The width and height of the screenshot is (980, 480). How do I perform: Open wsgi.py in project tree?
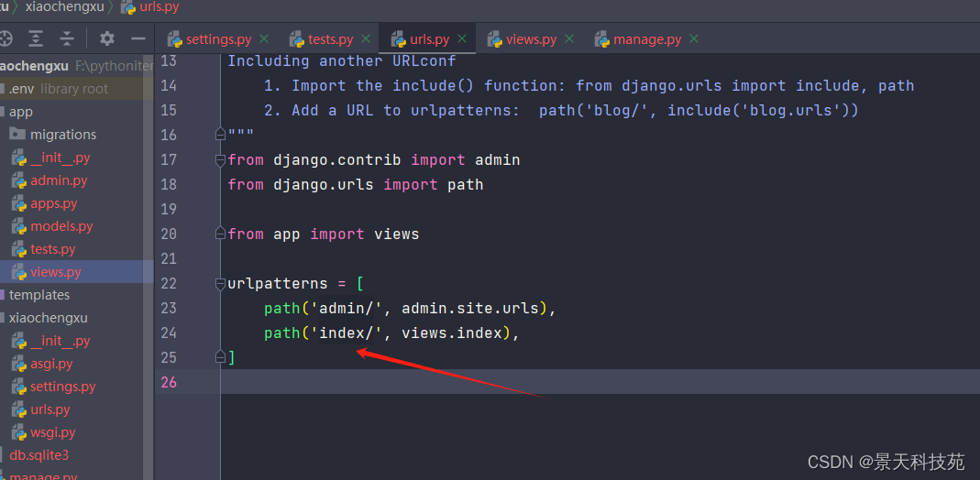(x=52, y=432)
